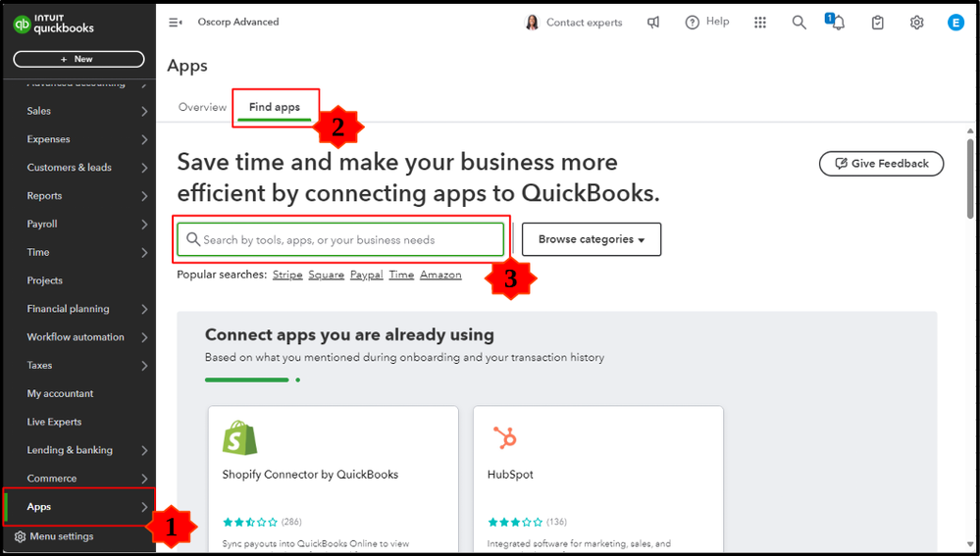This screenshot has height=556, width=980.
Task: Click the scrollbar down arrow
Action: [x=970, y=543]
